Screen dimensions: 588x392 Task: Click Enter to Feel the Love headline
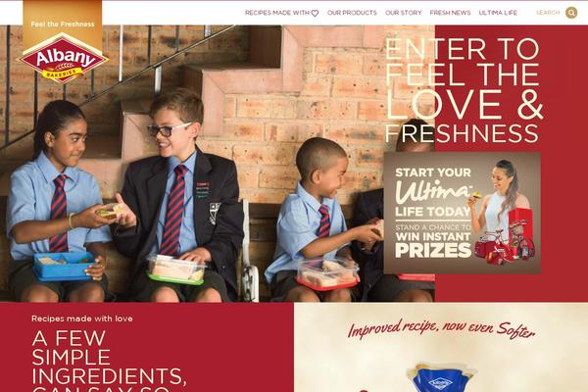pyautogui.click(x=464, y=90)
